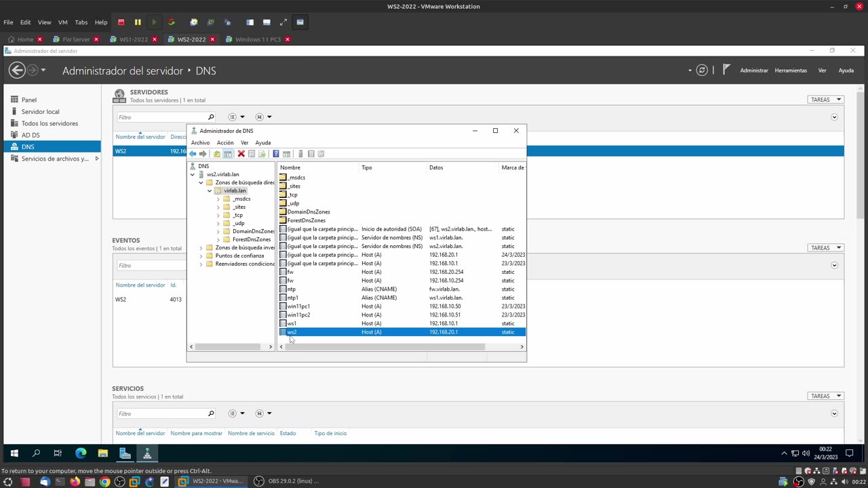This screenshot has width=868, height=488.
Task: Switch to the Windows 11 PC3 tab
Action: [x=258, y=39]
